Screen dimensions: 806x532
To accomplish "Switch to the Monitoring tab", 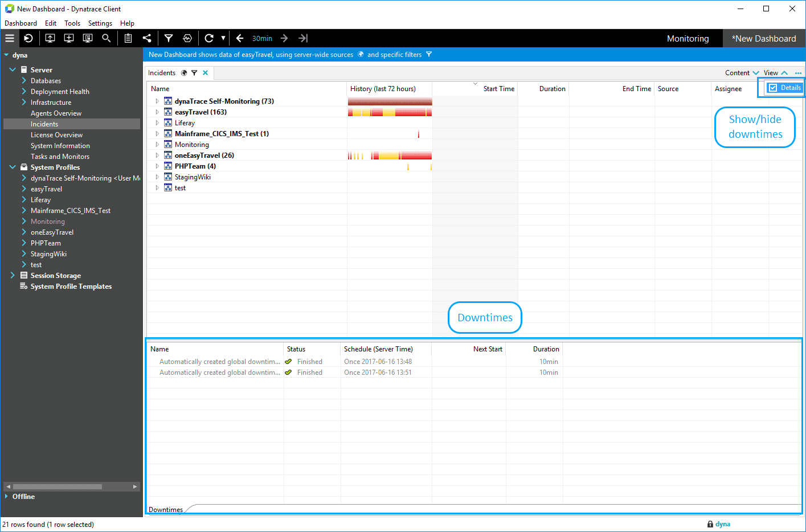I will click(688, 39).
